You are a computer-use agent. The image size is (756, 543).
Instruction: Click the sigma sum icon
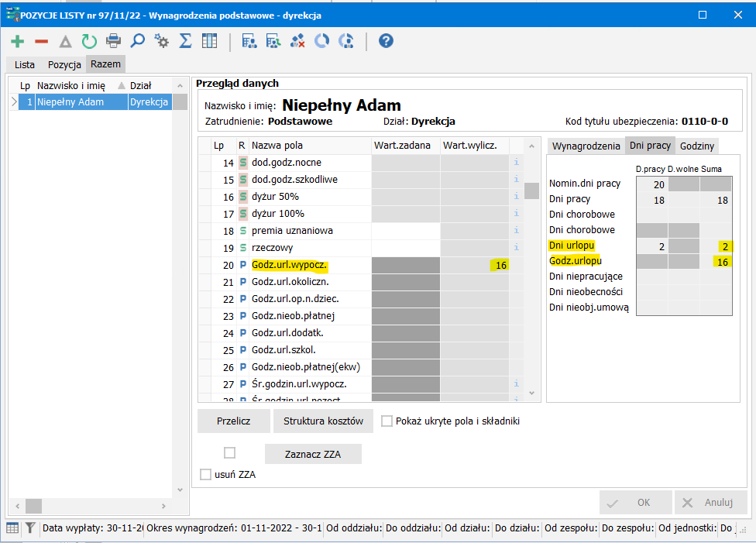click(185, 41)
